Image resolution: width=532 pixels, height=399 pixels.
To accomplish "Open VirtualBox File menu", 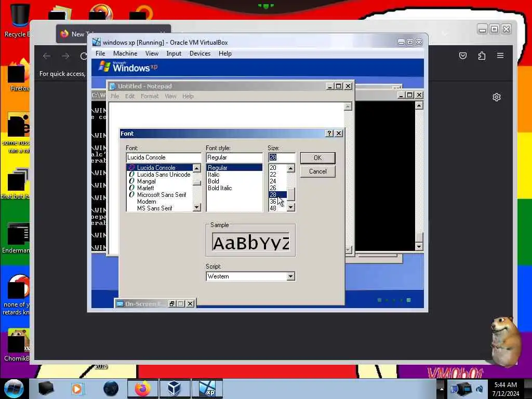I will [100, 54].
